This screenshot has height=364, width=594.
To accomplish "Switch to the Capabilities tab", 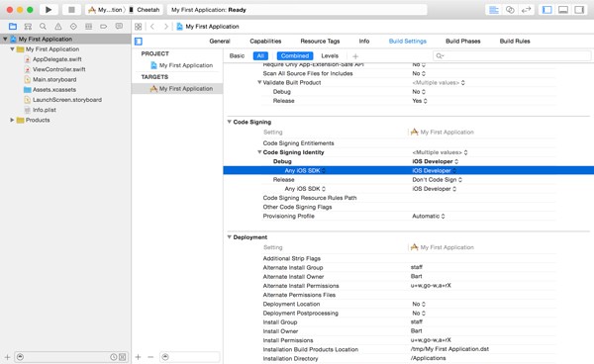I will click(x=265, y=41).
